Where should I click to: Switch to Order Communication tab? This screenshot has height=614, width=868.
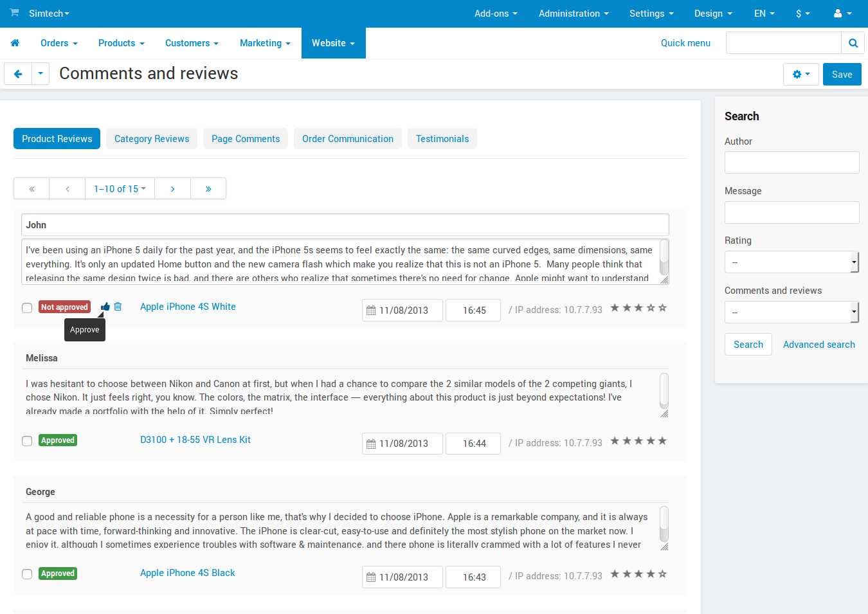point(348,139)
